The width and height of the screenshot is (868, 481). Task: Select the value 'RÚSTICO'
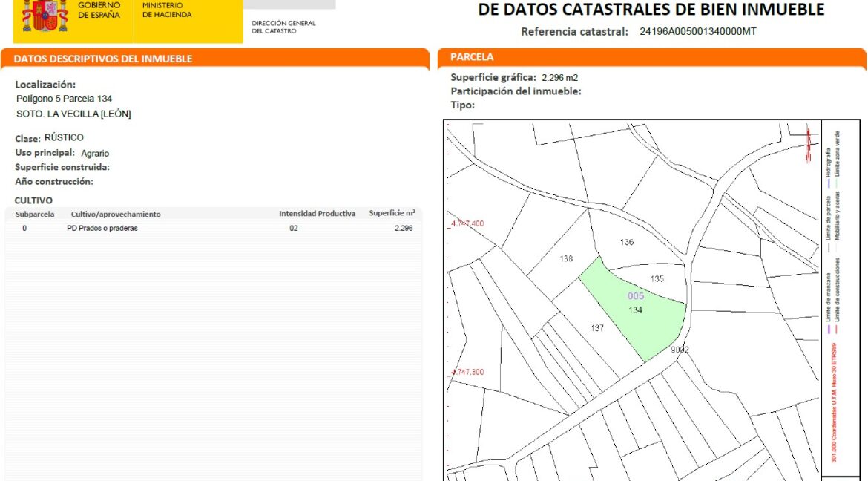coord(65,137)
